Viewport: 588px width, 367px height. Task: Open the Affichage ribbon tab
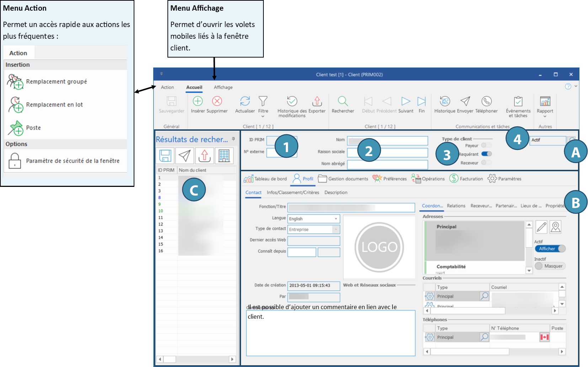click(x=223, y=87)
